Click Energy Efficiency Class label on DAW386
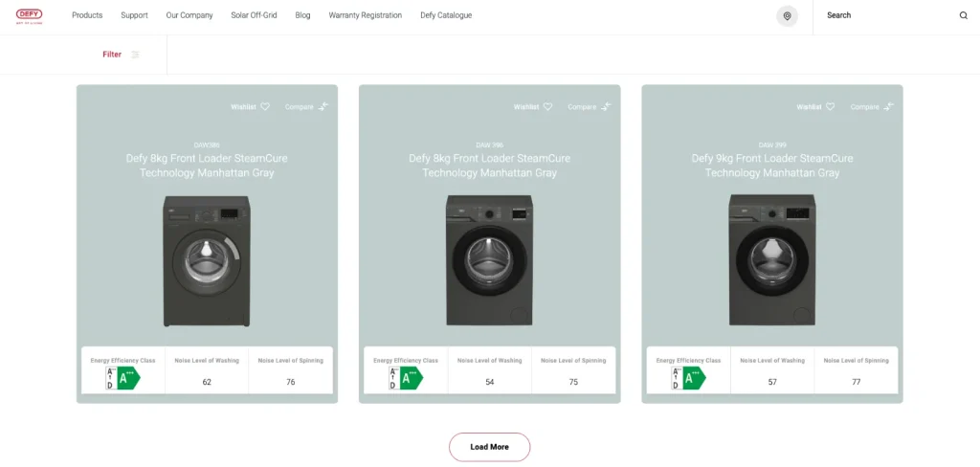The image size is (980, 467). pyautogui.click(x=123, y=361)
